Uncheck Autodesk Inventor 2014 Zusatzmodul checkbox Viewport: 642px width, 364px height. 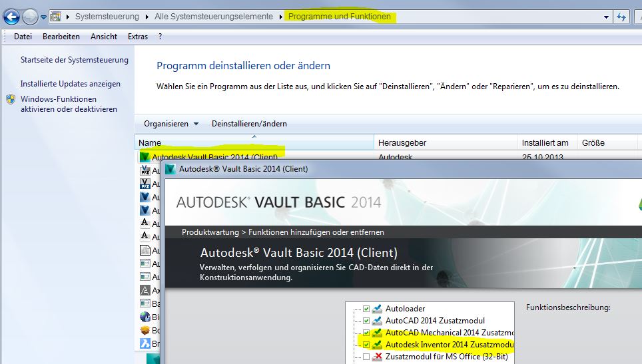pyautogui.click(x=366, y=344)
